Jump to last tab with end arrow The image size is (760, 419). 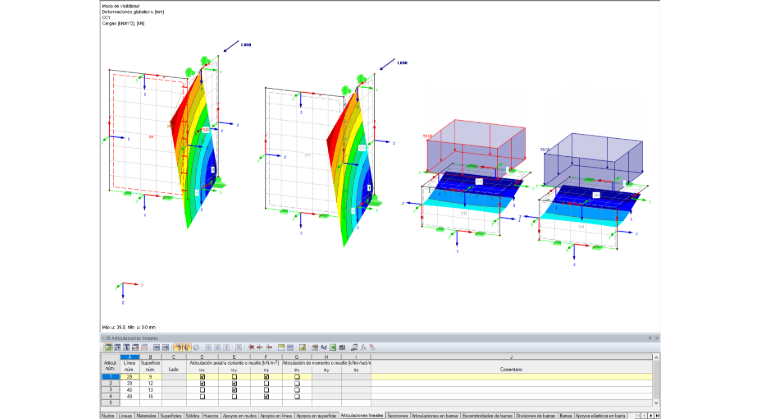(657, 416)
